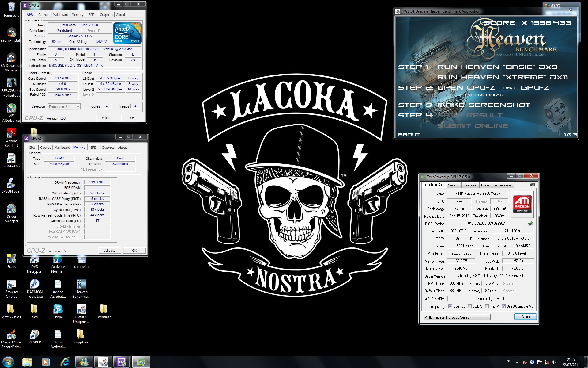588x368 pixels.
Task: Switch to the Caches tab in top CPU-Z
Action: point(43,15)
